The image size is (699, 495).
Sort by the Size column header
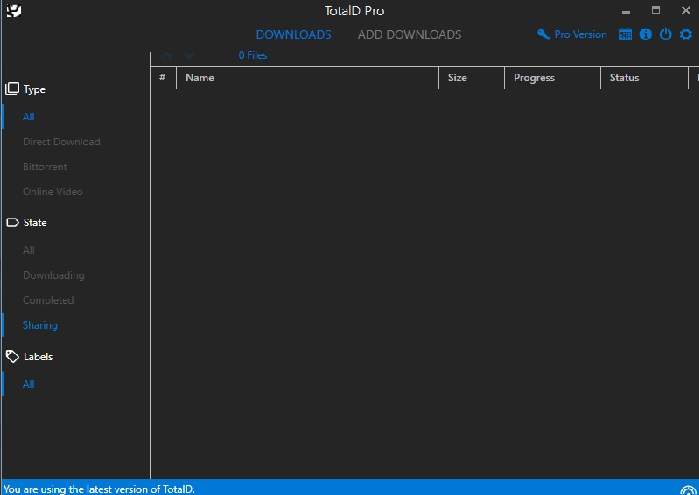[x=471, y=78]
